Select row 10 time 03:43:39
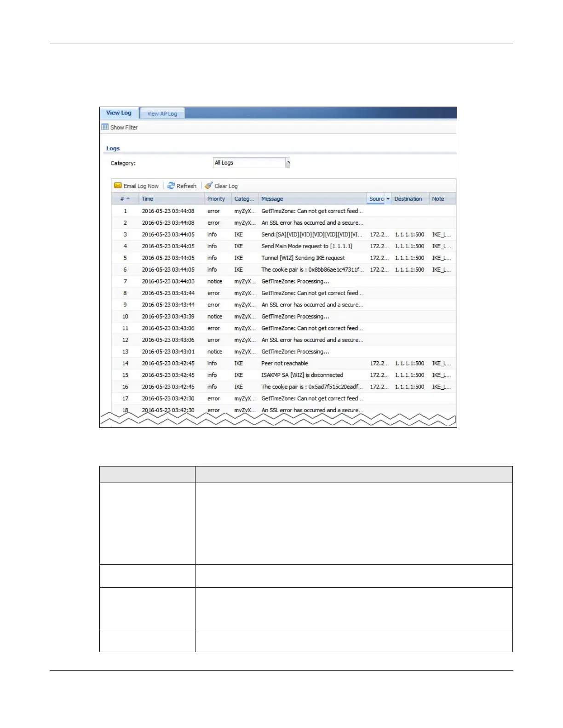Screen dimensions: 563x728 click(x=168, y=316)
